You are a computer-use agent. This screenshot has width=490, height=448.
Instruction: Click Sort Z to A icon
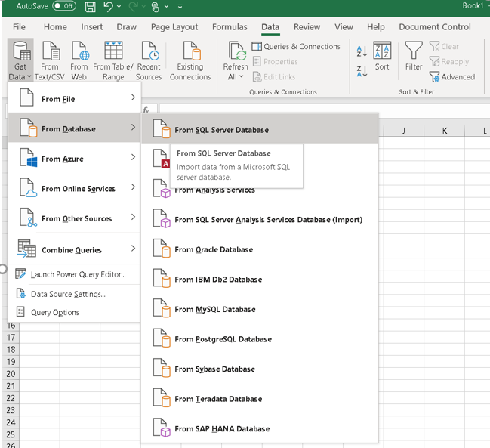point(362,72)
